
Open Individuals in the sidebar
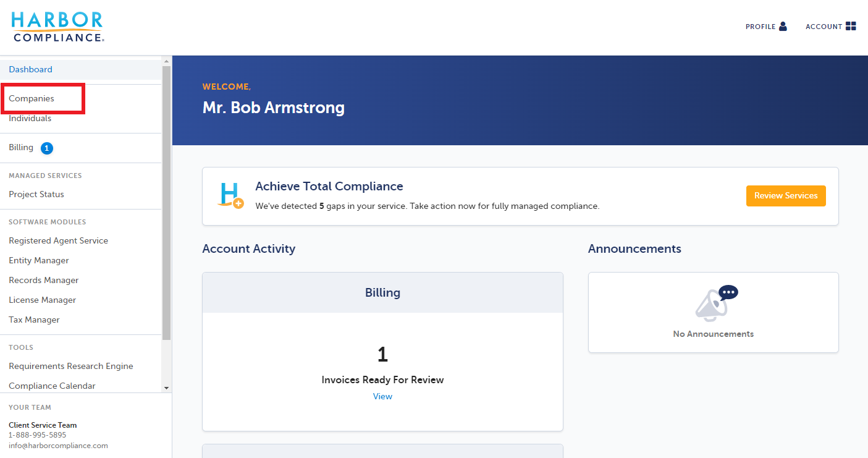point(30,118)
